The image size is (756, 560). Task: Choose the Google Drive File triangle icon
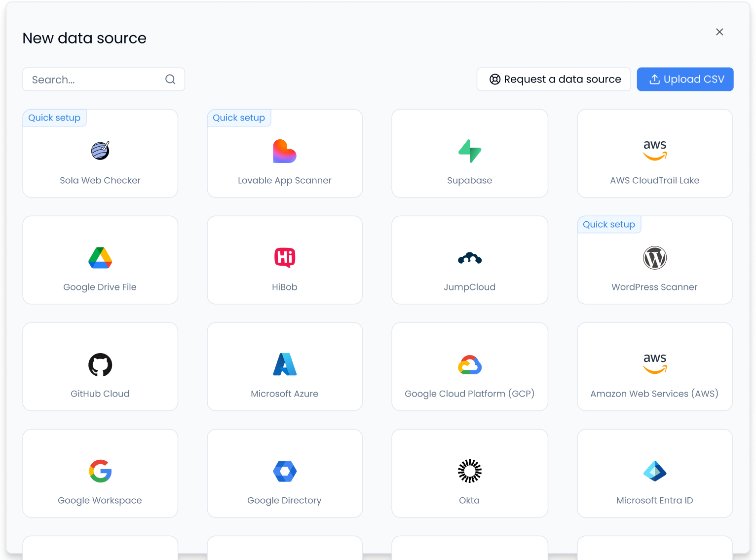click(x=100, y=258)
